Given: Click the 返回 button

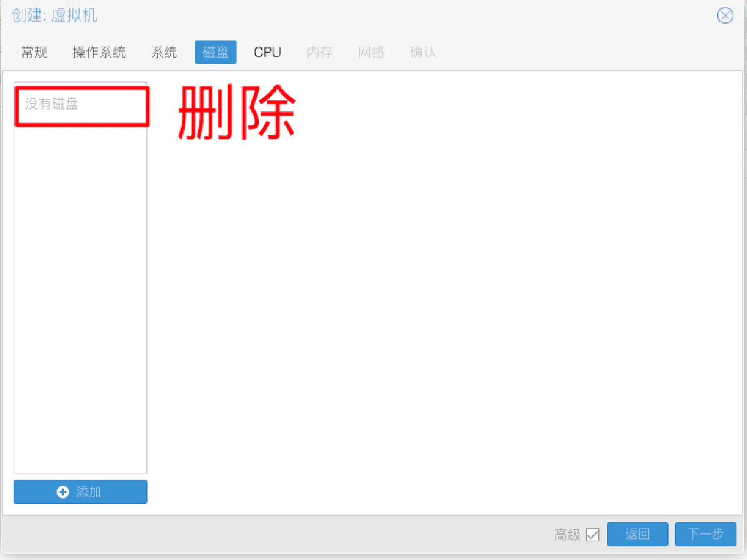Looking at the screenshot, I should pyautogui.click(x=637, y=534).
